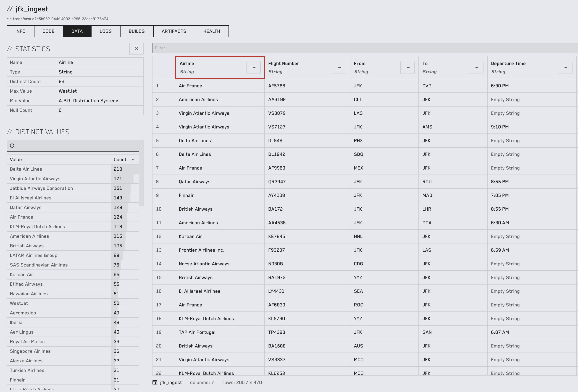
Task: Click flight number KE7845 cell
Action: click(307, 236)
